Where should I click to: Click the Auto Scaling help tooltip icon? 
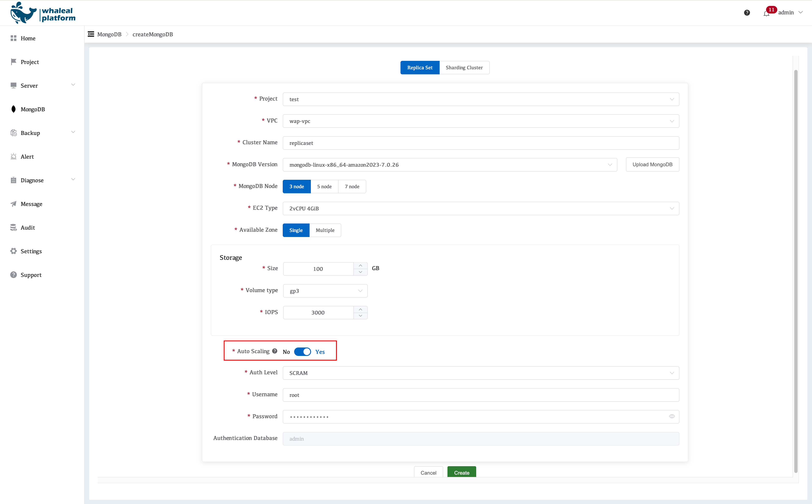[x=274, y=351]
